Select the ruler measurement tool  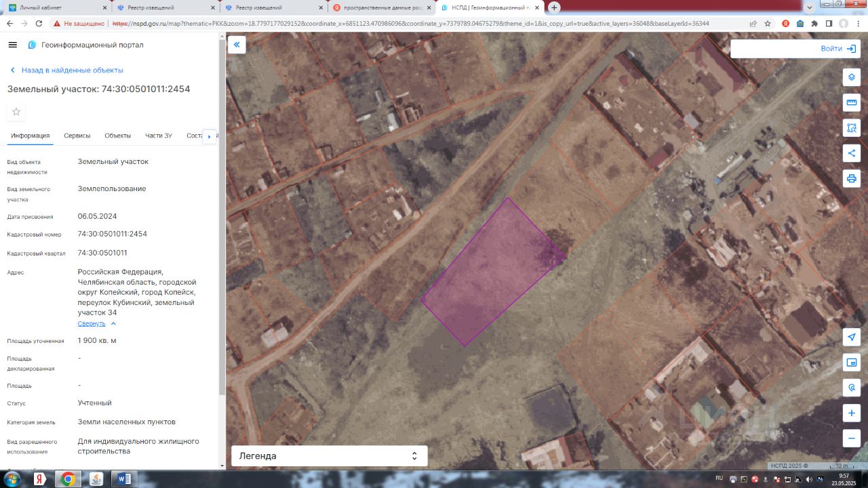tap(852, 102)
